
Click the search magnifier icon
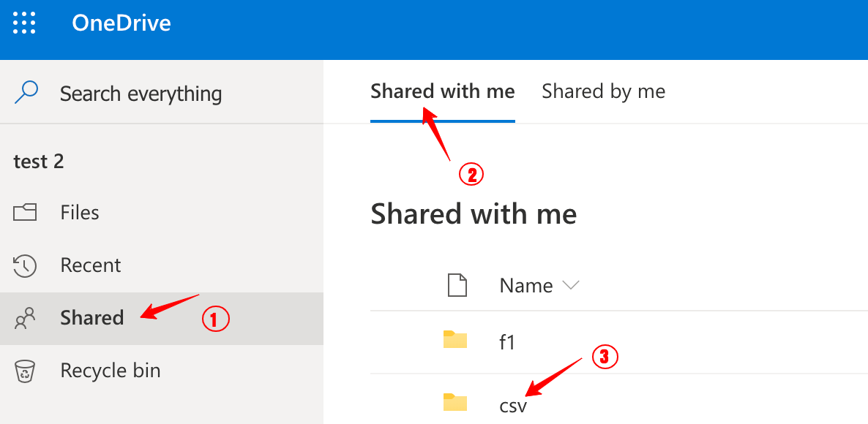26,93
